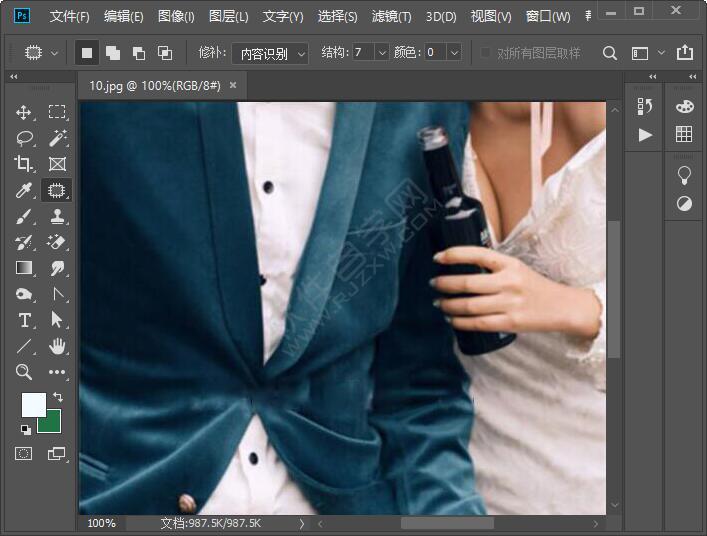
Task: Swap foreground and background colors
Action: pos(58,397)
